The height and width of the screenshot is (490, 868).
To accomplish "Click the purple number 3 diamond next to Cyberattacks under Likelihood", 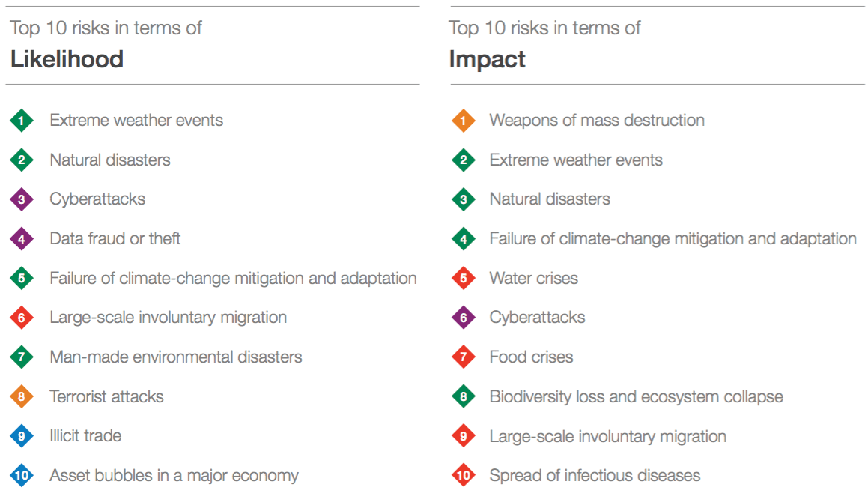I will (22, 200).
